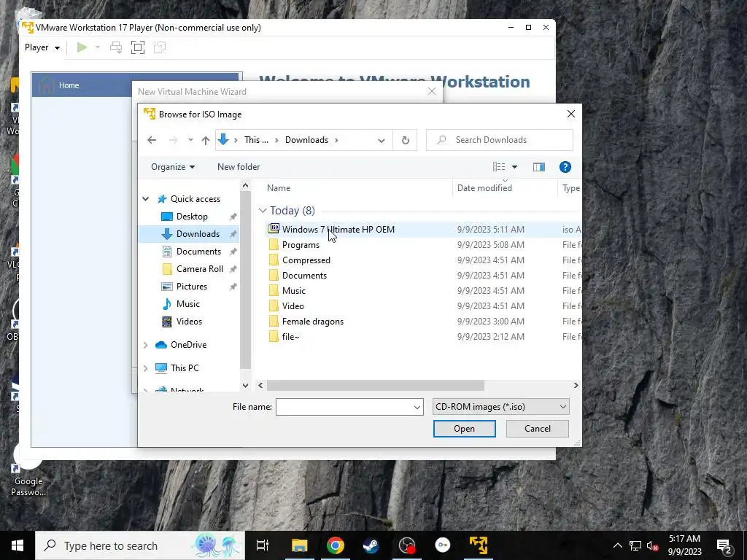Select This PC in navigation pane

click(185, 368)
